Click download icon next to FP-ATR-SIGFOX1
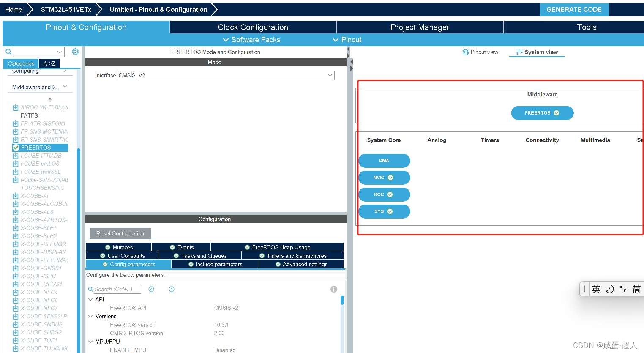 [x=16, y=123]
